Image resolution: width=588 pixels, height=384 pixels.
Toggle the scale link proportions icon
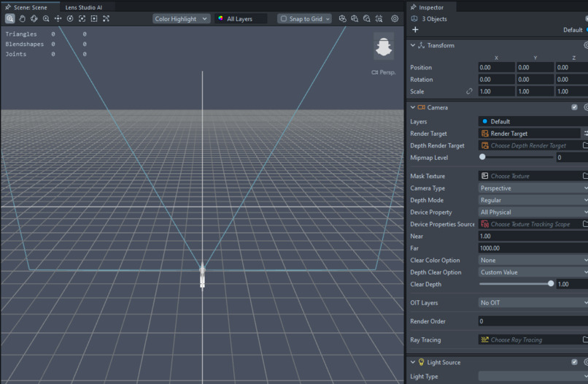coord(469,91)
